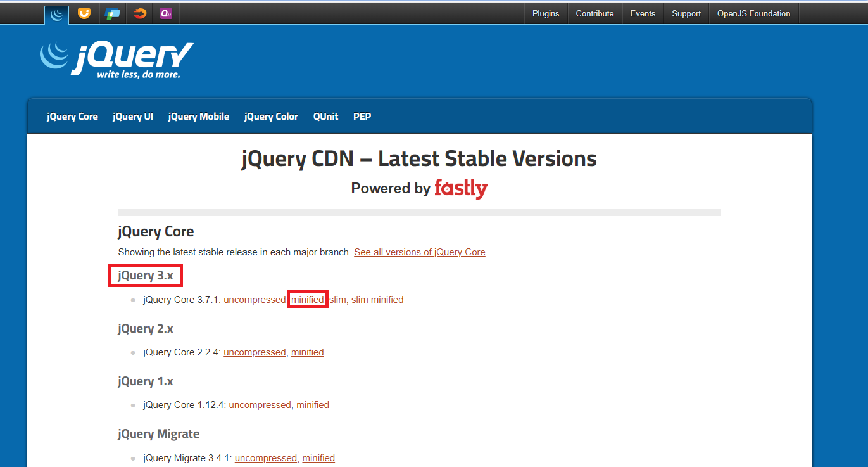Open the Plugins menu item
The height and width of the screenshot is (467, 868).
tap(546, 14)
